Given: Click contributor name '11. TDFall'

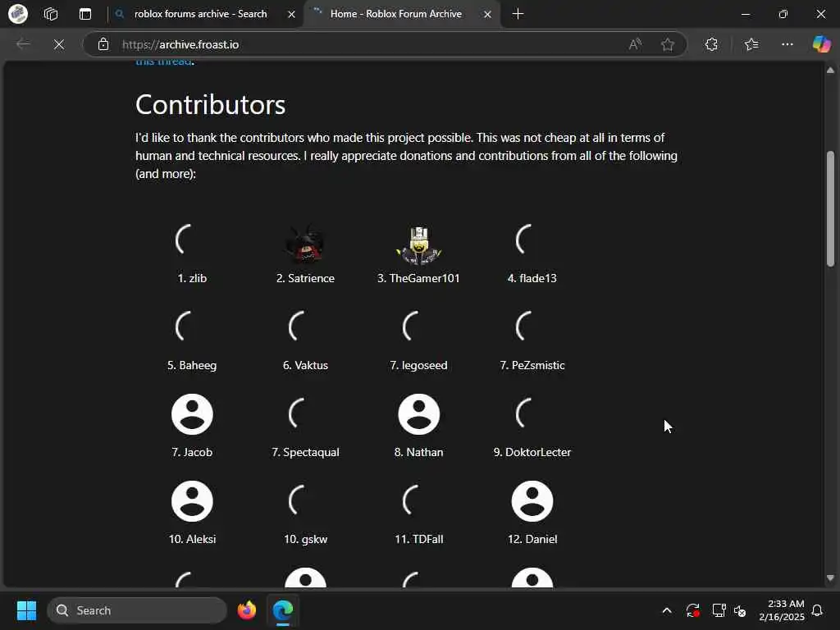Looking at the screenshot, I should 418,539.
